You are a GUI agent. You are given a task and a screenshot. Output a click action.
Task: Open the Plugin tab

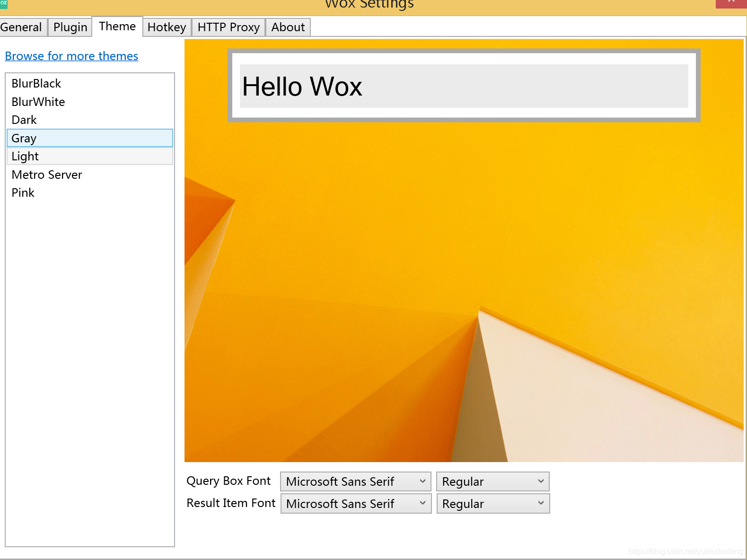[x=70, y=27]
